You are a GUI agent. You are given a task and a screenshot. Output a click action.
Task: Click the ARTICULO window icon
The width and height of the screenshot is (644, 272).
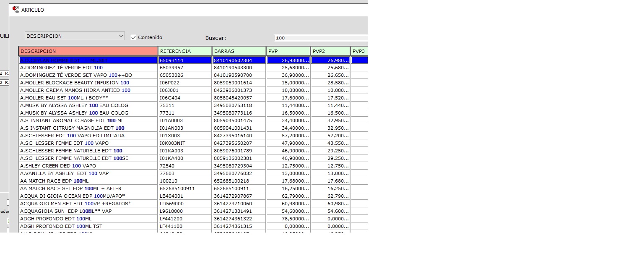[x=16, y=9]
